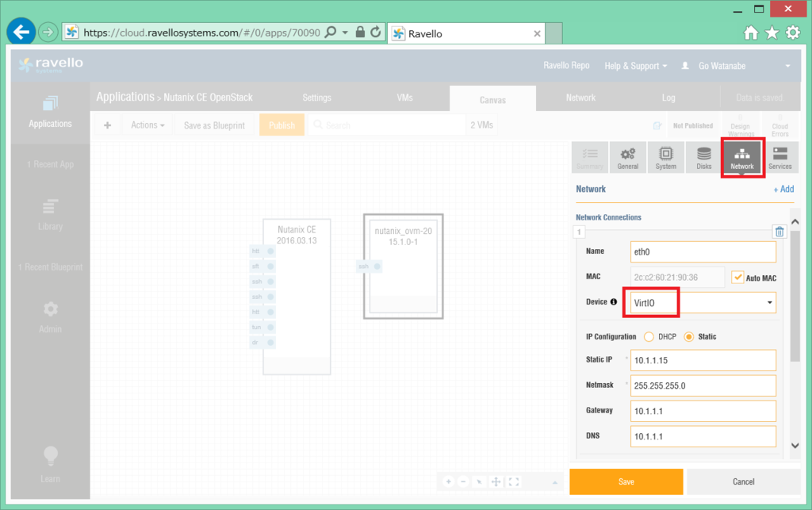Open the Services icon tab
This screenshot has width=812, height=510.
tap(780, 157)
